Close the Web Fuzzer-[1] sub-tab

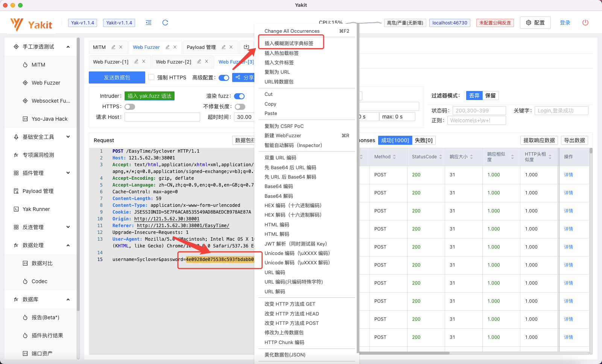(x=144, y=61)
